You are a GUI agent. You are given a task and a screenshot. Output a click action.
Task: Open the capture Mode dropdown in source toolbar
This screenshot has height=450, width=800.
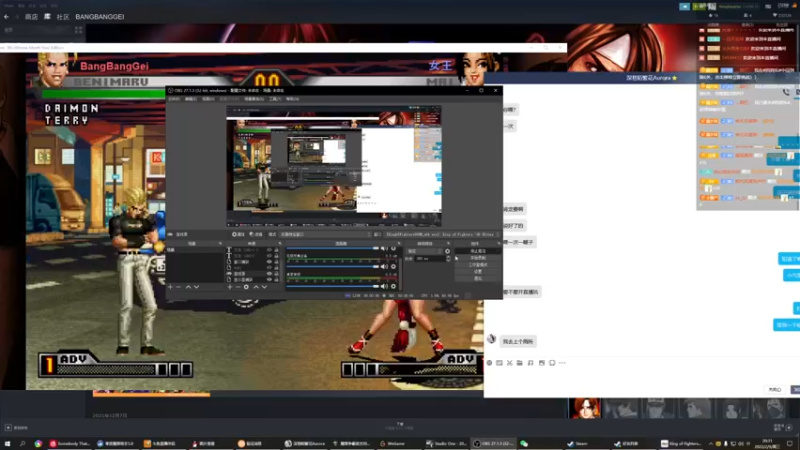pyautogui.click(x=325, y=234)
